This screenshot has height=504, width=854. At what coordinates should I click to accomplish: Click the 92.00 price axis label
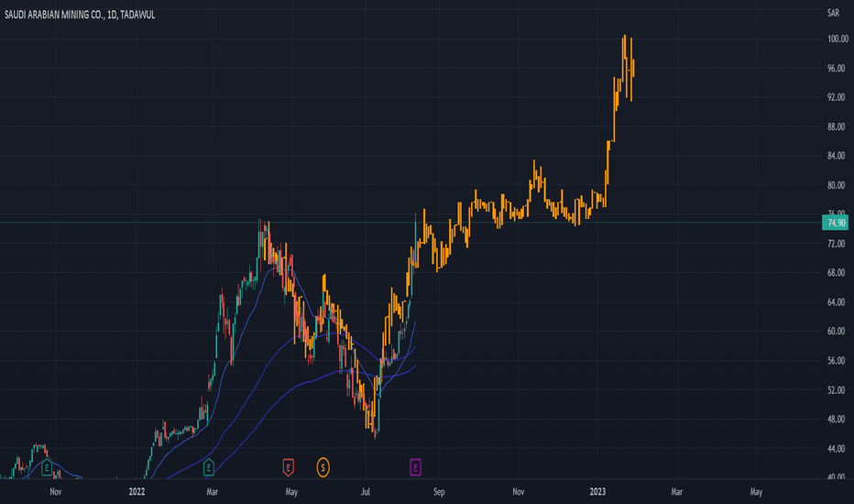tap(838, 97)
